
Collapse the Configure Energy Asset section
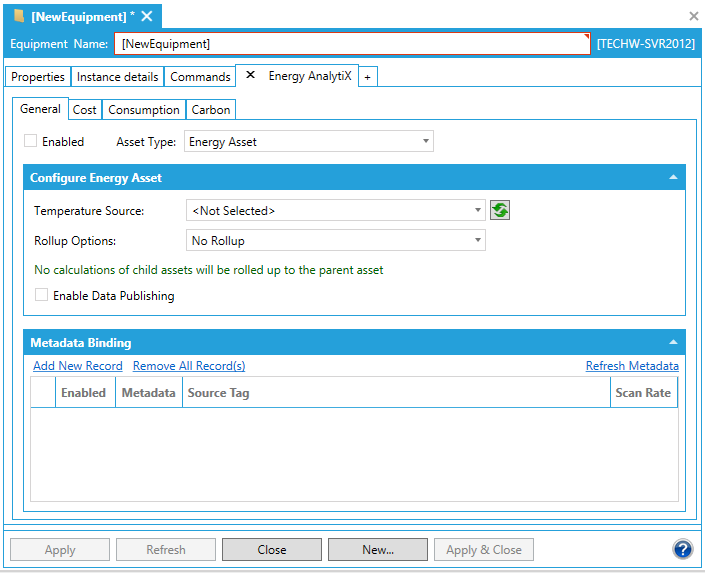674,177
